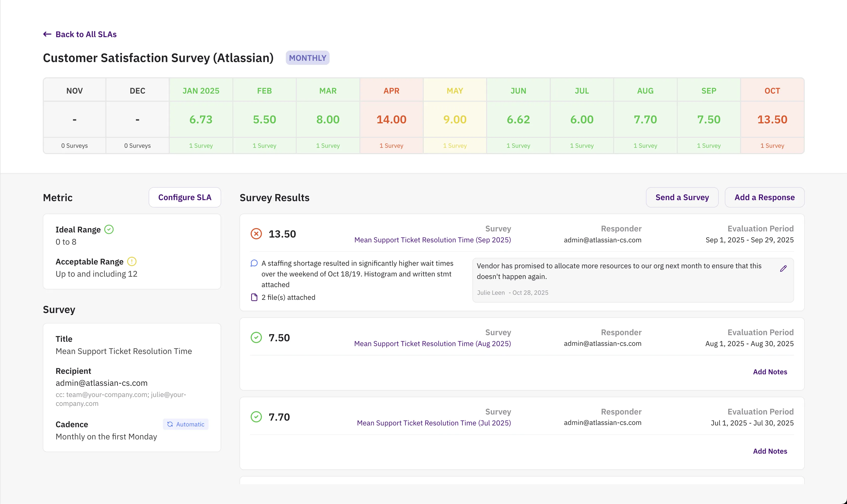This screenshot has height=504, width=847.
Task: Click the refresh icon inside the Automatic badge
Action: (x=170, y=424)
